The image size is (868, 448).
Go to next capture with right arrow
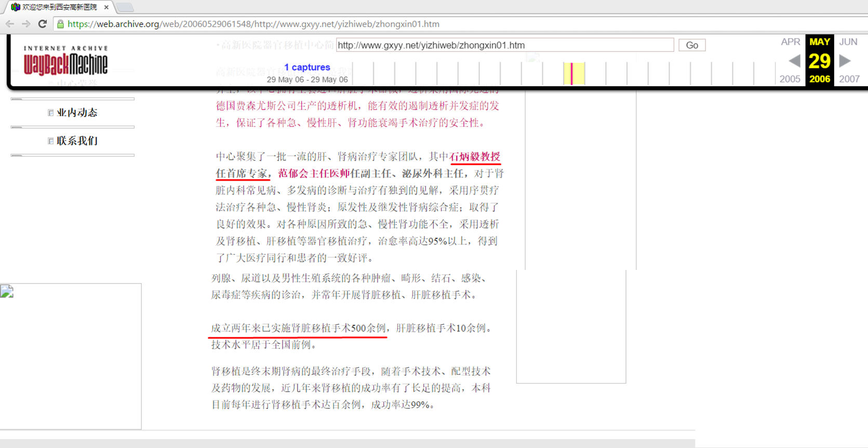pyautogui.click(x=845, y=61)
